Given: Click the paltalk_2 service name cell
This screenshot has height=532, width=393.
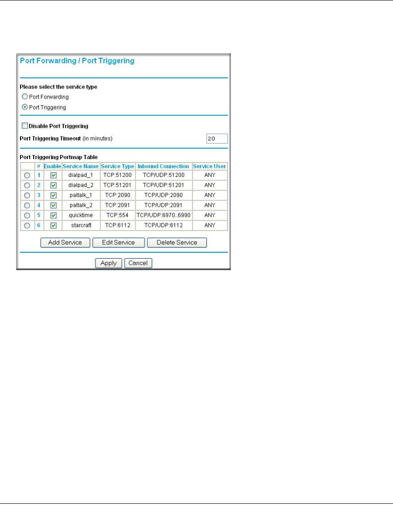Looking at the screenshot, I should click(x=81, y=205).
